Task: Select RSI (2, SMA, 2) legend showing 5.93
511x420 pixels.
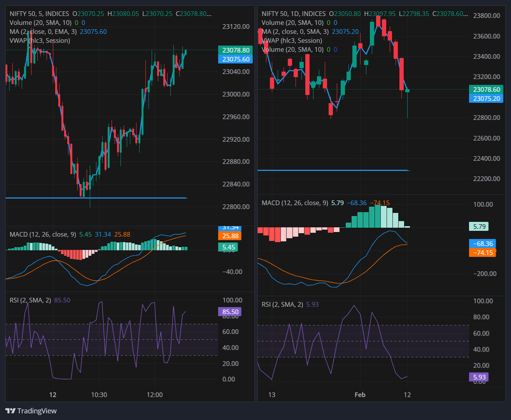Action: [282, 304]
